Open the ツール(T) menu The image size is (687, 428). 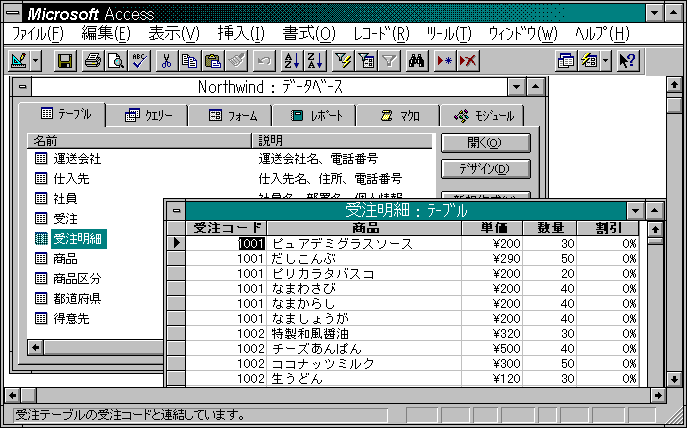coord(449,34)
